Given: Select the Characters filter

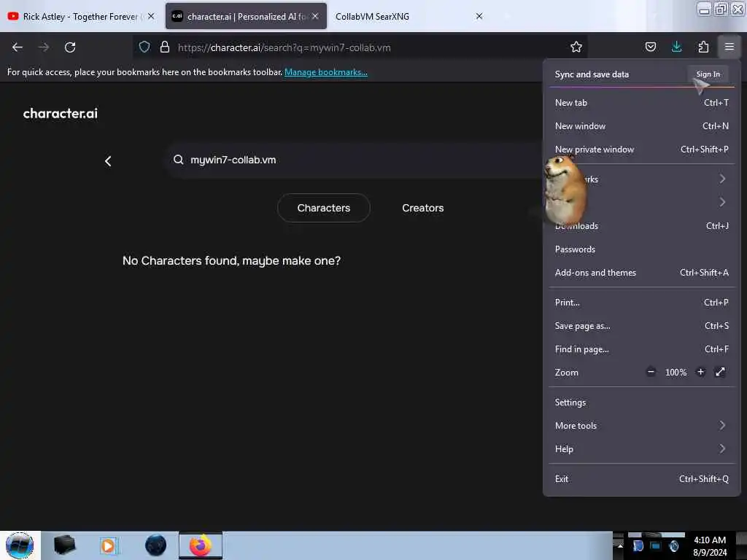Looking at the screenshot, I should (323, 208).
